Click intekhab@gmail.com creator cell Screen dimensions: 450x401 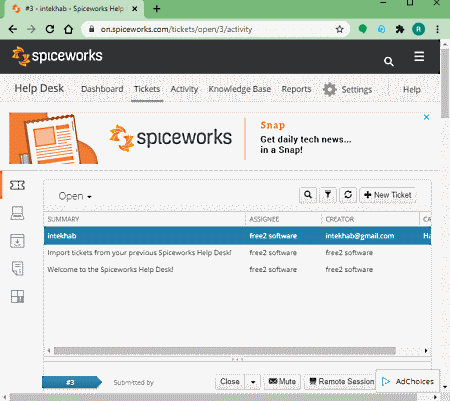click(360, 236)
